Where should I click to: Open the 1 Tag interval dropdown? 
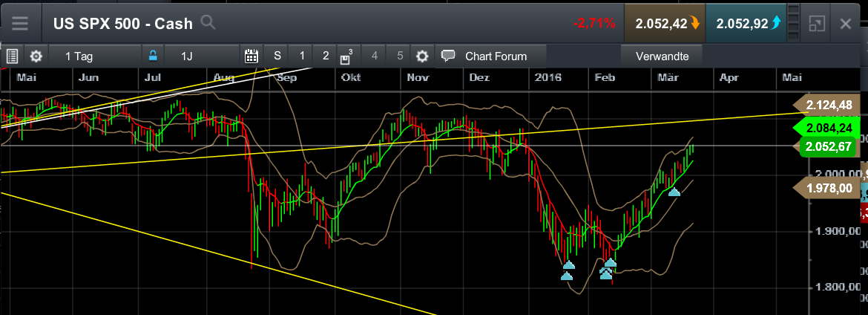pyautogui.click(x=95, y=56)
